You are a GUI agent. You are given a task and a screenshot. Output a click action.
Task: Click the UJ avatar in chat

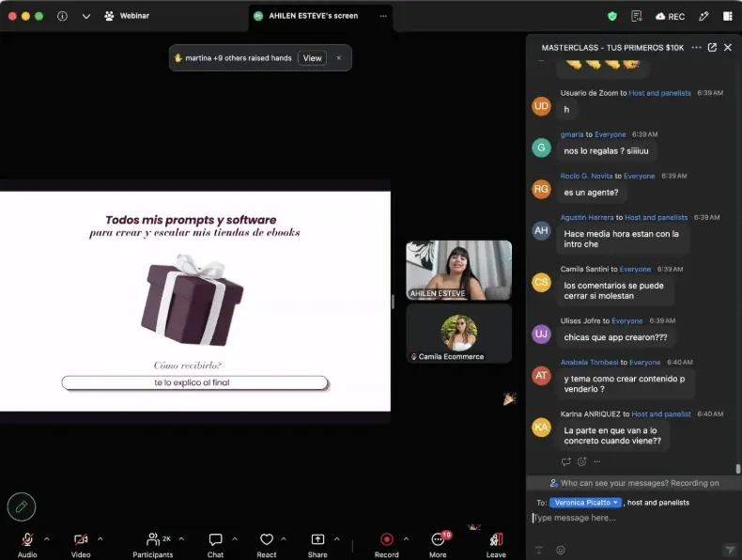pos(541,334)
